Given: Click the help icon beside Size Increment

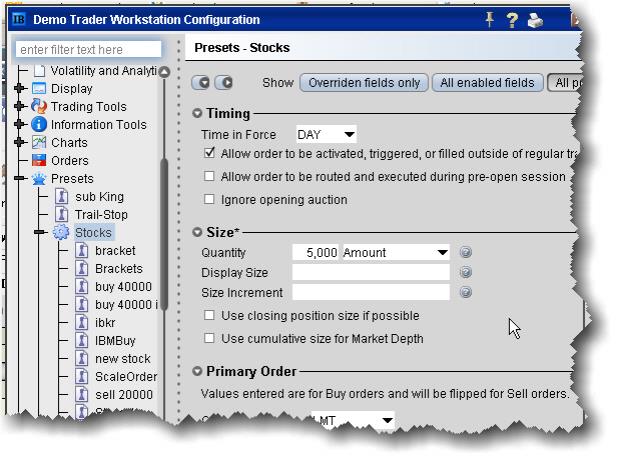Looking at the screenshot, I should (466, 293).
